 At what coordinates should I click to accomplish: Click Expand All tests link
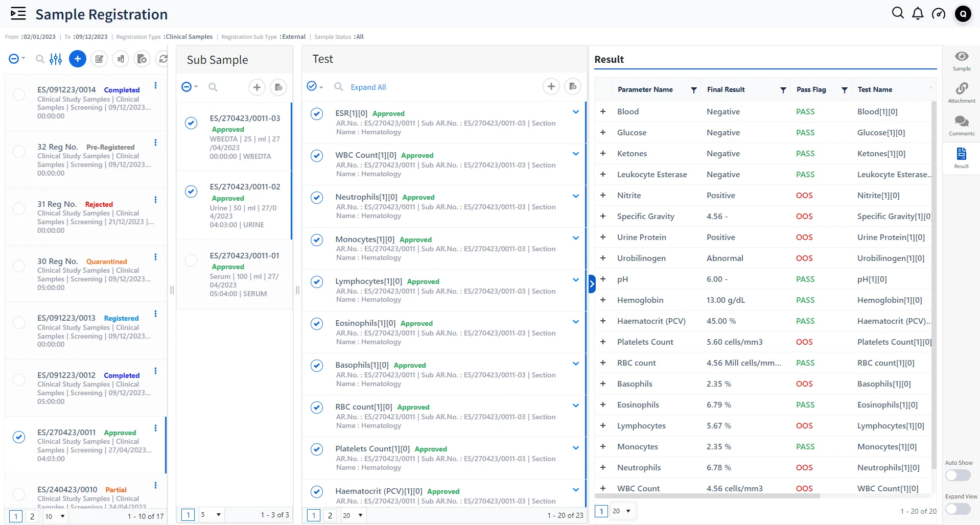368,87
